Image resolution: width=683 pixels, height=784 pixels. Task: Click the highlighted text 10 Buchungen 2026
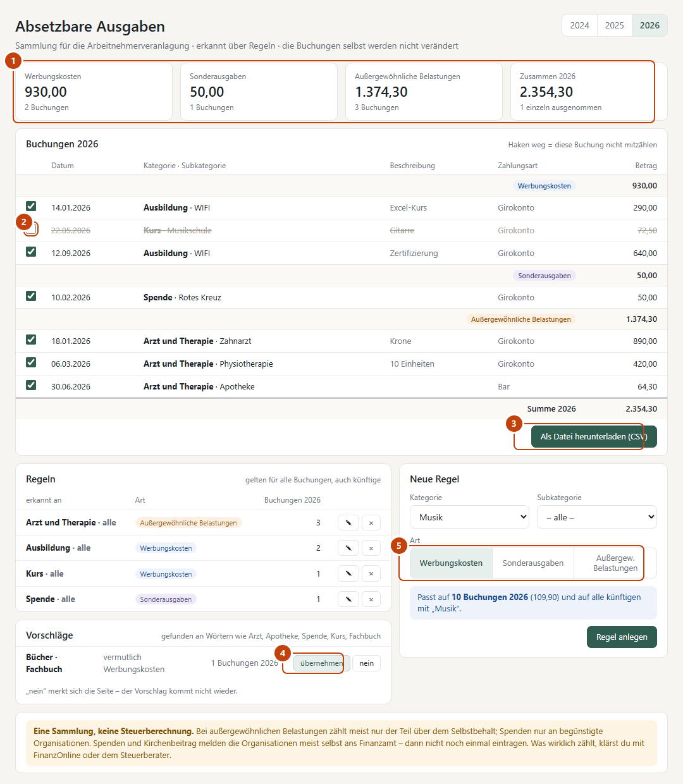pyautogui.click(x=490, y=597)
